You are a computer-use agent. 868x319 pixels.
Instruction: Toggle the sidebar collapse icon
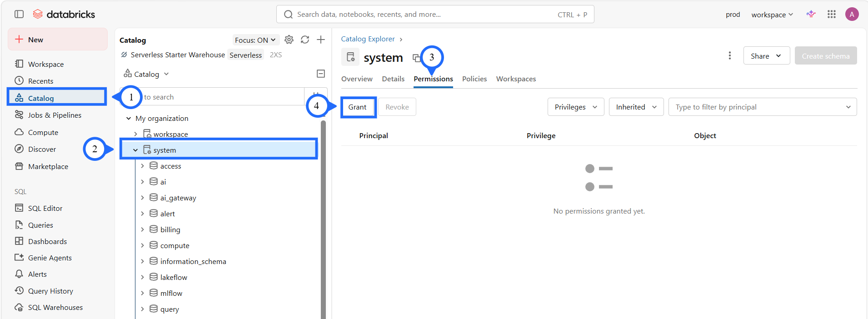point(19,14)
